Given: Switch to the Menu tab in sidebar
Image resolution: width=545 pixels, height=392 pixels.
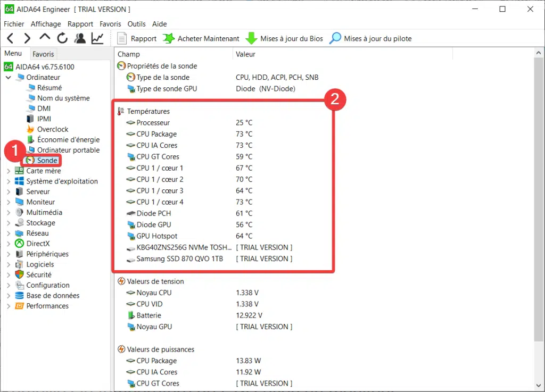Looking at the screenshot, I should tap(13, 54).
